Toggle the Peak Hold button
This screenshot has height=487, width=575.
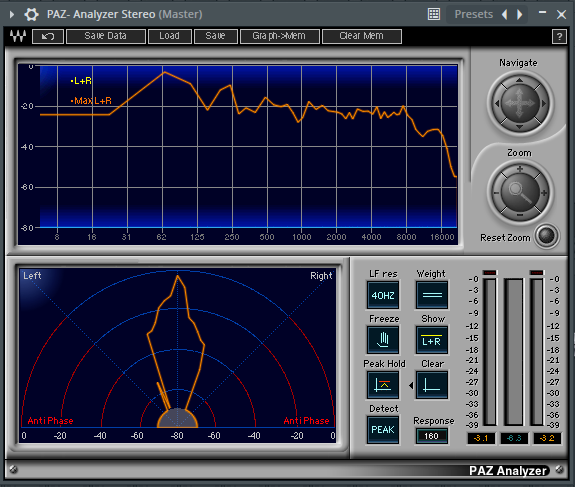pos(383,385)
